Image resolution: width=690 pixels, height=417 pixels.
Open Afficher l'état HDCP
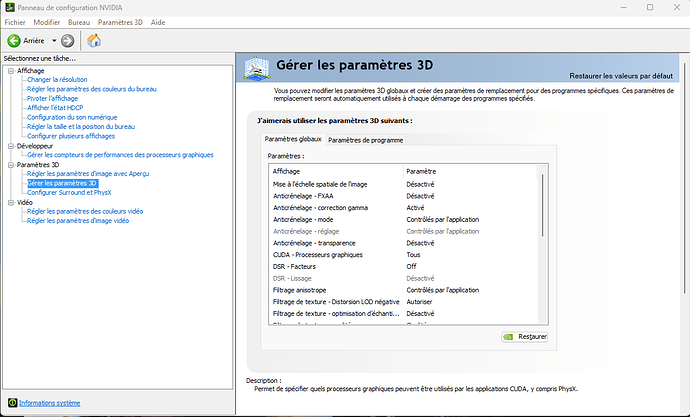[55, 108]
